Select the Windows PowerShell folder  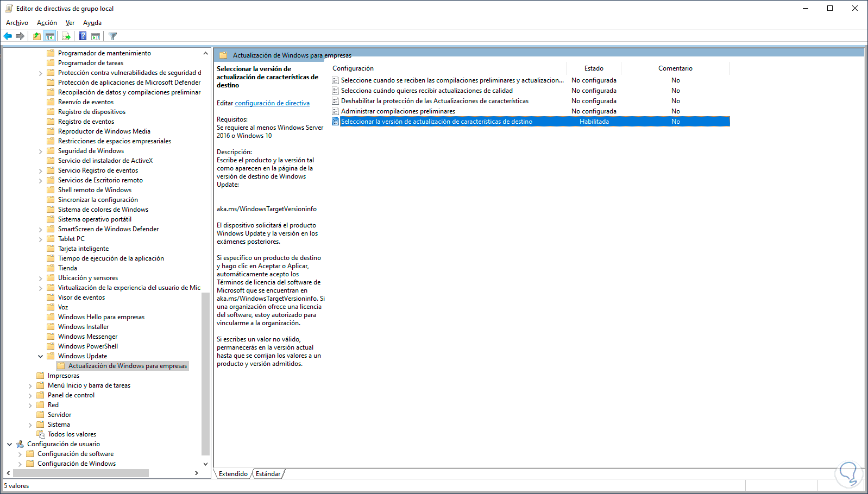pos(88,346)
